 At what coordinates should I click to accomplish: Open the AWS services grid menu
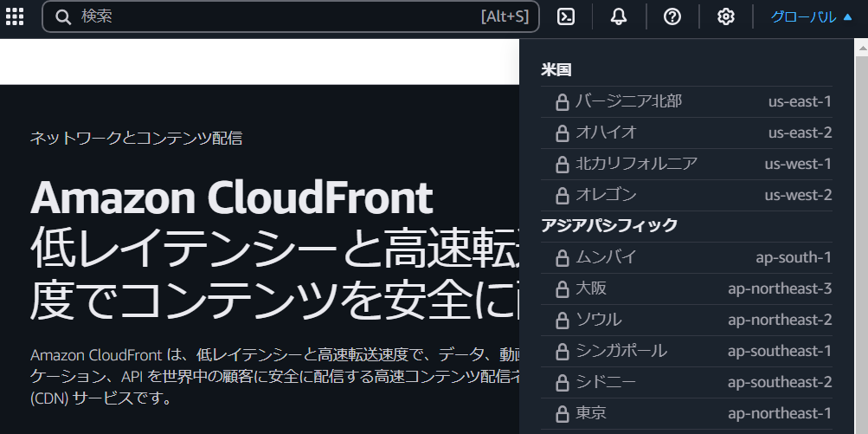coord(15,16)
